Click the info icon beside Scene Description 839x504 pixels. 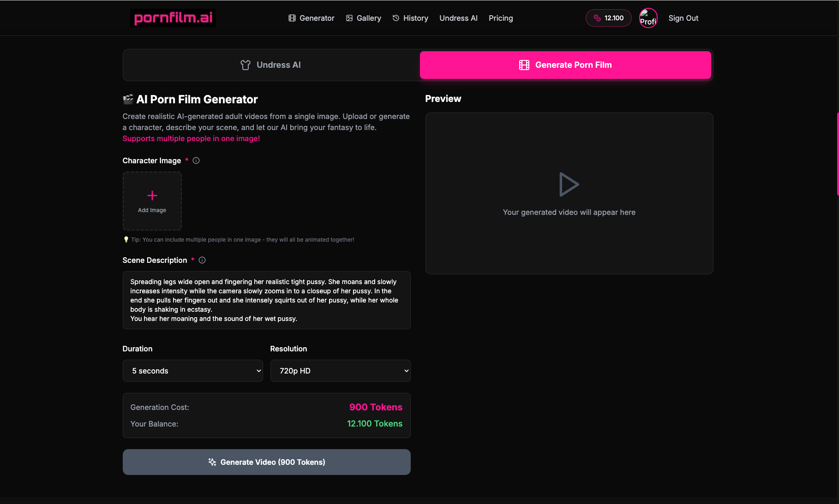[x=202, y=260]
